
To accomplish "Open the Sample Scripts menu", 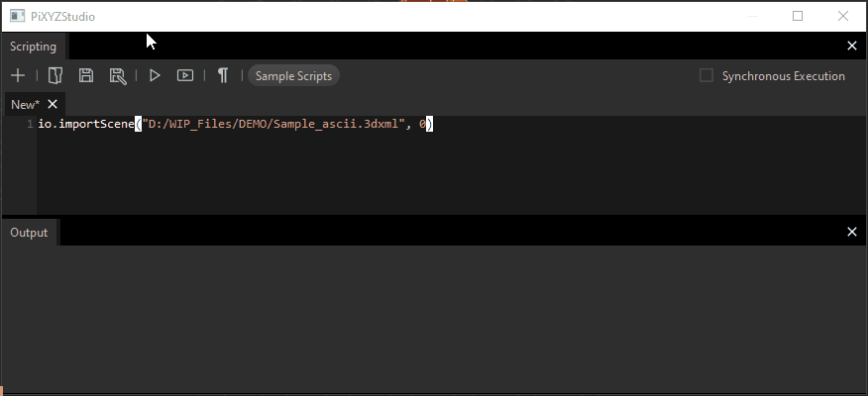I will (x=293, y=75).
